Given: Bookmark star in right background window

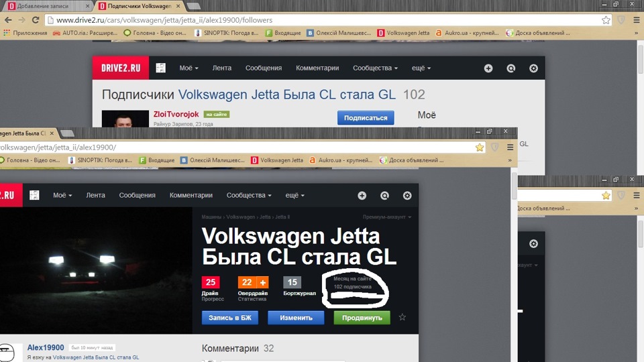Looking at the screenshot, I should [x=606, y=196].
